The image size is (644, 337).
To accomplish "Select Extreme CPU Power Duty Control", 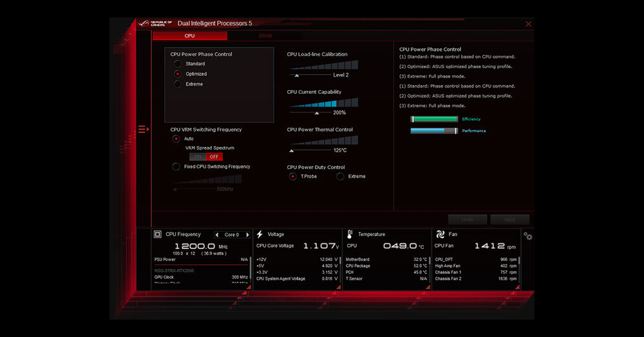I will click(x=340, y=177).
